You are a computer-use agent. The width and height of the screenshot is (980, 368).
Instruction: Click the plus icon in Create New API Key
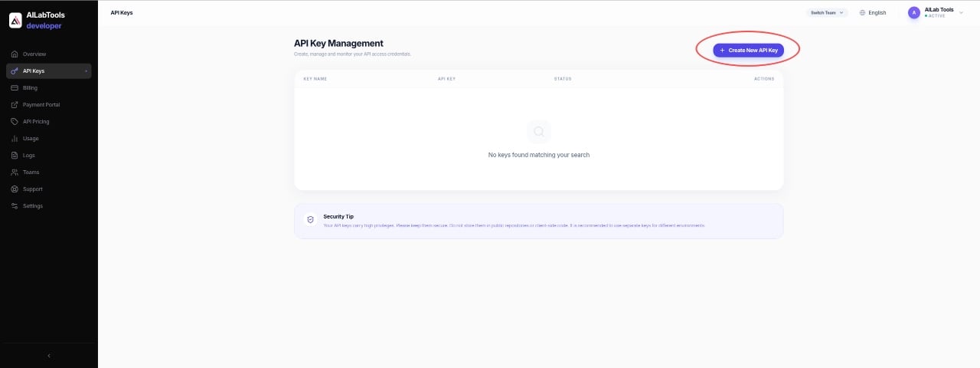(x=722, y=50)
